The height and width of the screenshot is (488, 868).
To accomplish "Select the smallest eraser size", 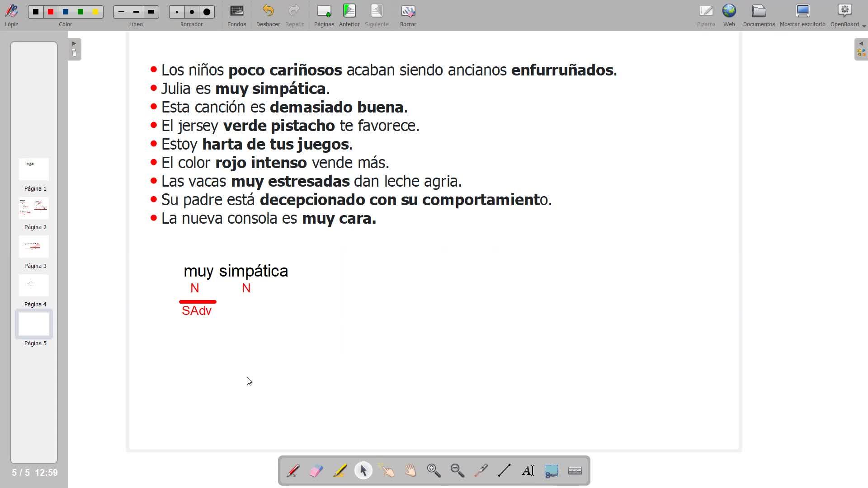I will (x=177, y=12).
